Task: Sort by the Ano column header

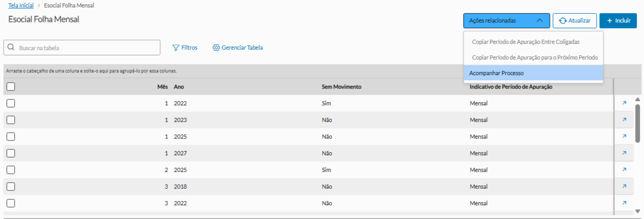Action: tap(179, 87)
